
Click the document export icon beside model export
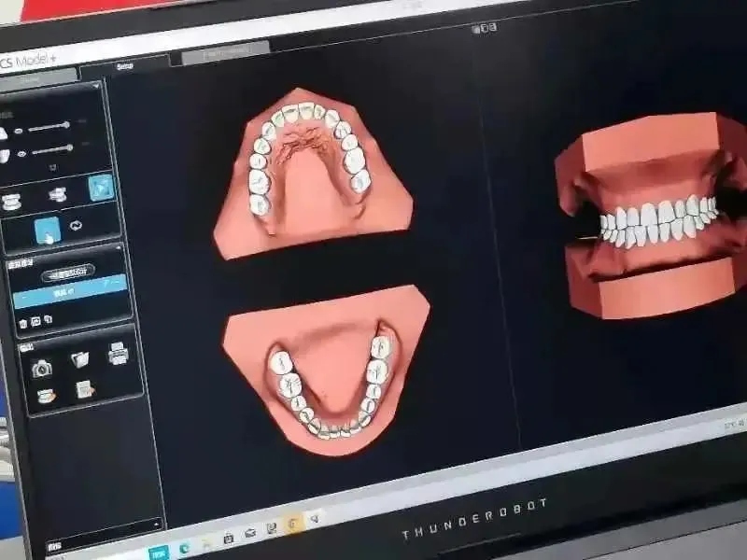coord(85,390)
